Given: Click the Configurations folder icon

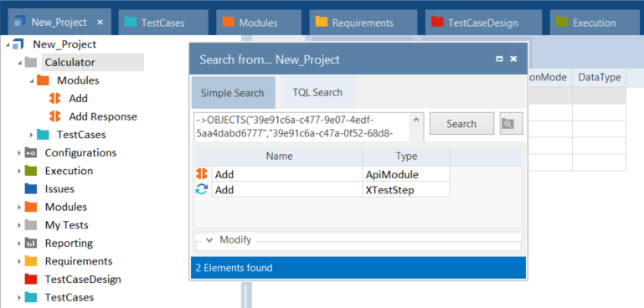Looking at the screenshot, I should coord(31,152).
